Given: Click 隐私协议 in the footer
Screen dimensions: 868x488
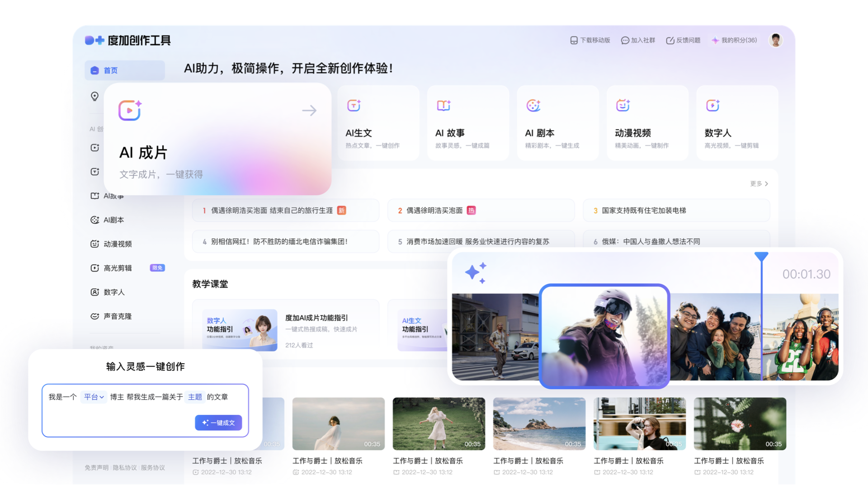Looking at the screenshot, I should coord(125,468).
